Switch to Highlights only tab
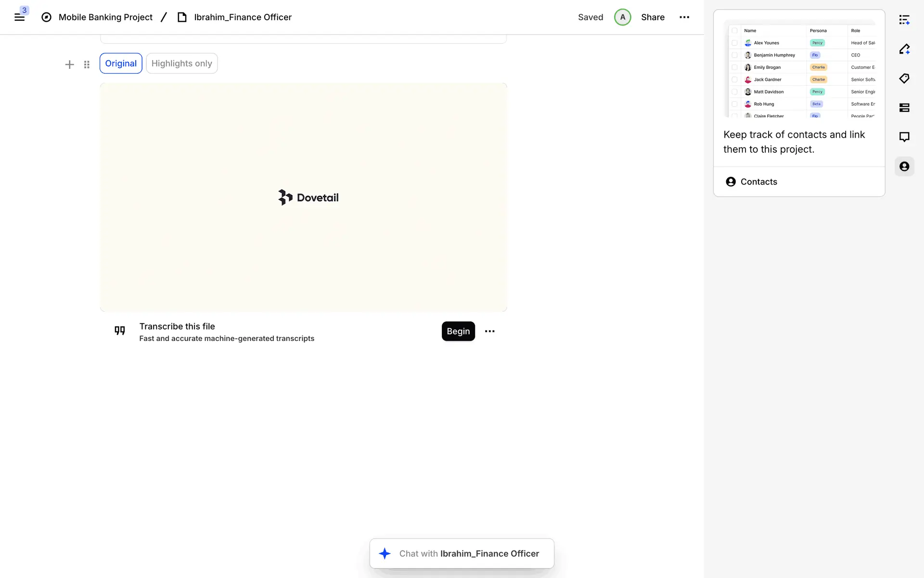This screenshot has width=924, height=578. 181,64
